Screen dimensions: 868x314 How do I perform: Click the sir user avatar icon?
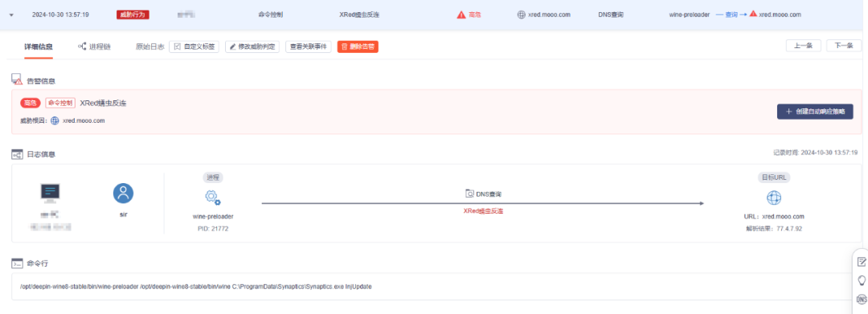124,194
